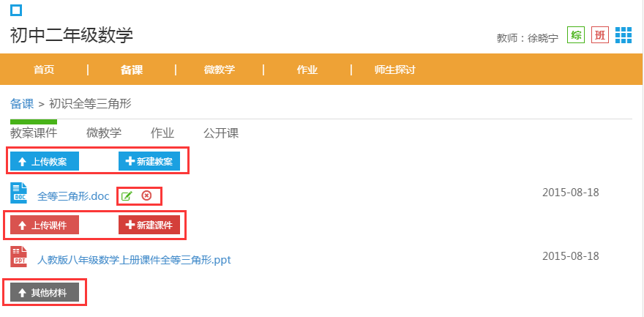Image resolution: width=644 pixels, height=317 pixels.
Task: Click the 上传课件 upload button
Action: coord(45,225)
